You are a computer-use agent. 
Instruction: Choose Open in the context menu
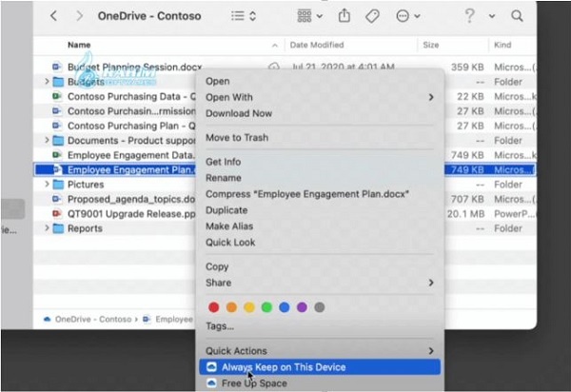tap(320, 81)
